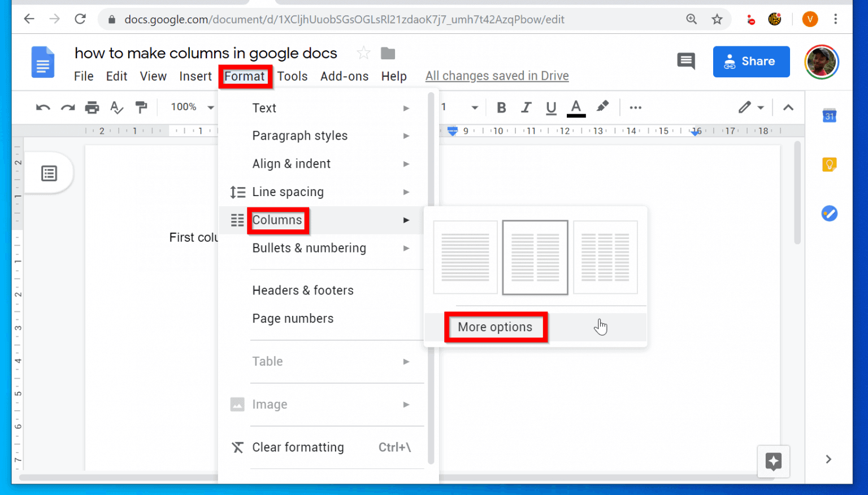The height and width of the screenshot is (495, 868).
Task: Open 'All changes saved in Drive' link
Action: (x=497, y=75)
